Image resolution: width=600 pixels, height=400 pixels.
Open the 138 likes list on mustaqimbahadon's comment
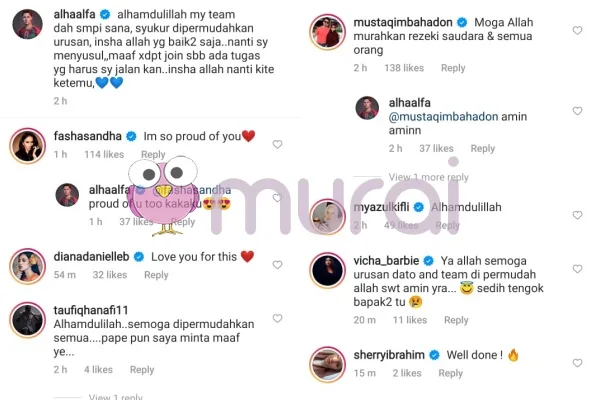[404, 68]
